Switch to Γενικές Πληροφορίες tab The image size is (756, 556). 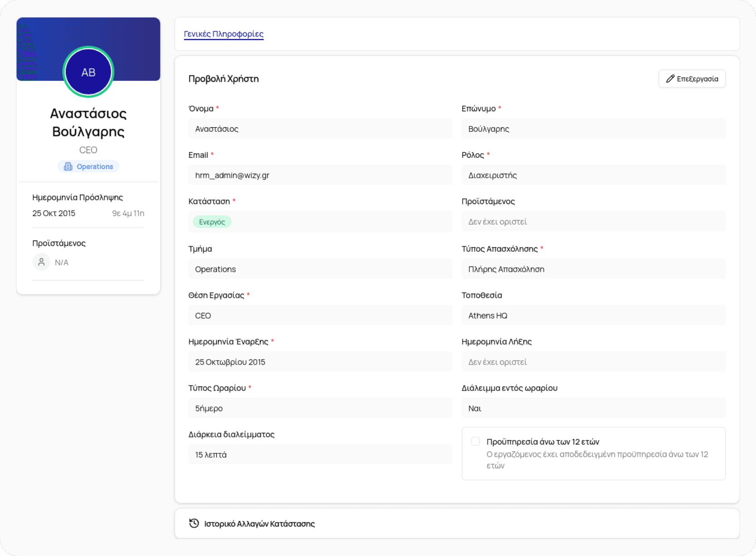[224, 34]
